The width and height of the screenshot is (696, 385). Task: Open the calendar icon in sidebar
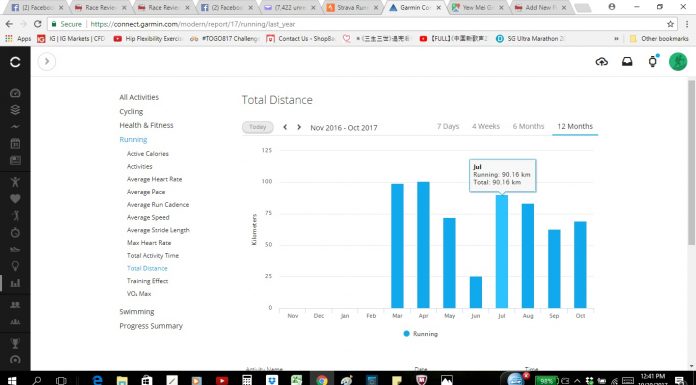pos(15,143)
